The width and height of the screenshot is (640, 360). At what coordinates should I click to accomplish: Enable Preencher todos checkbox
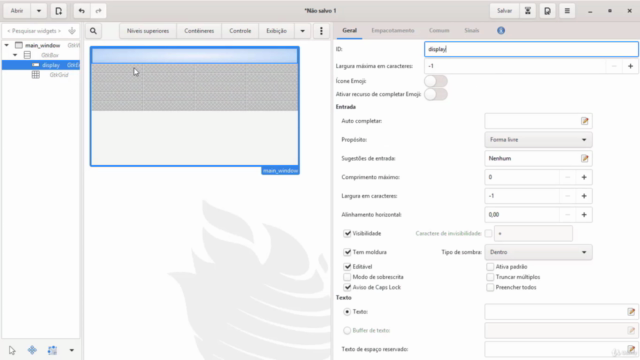click(x=490, y=287)
